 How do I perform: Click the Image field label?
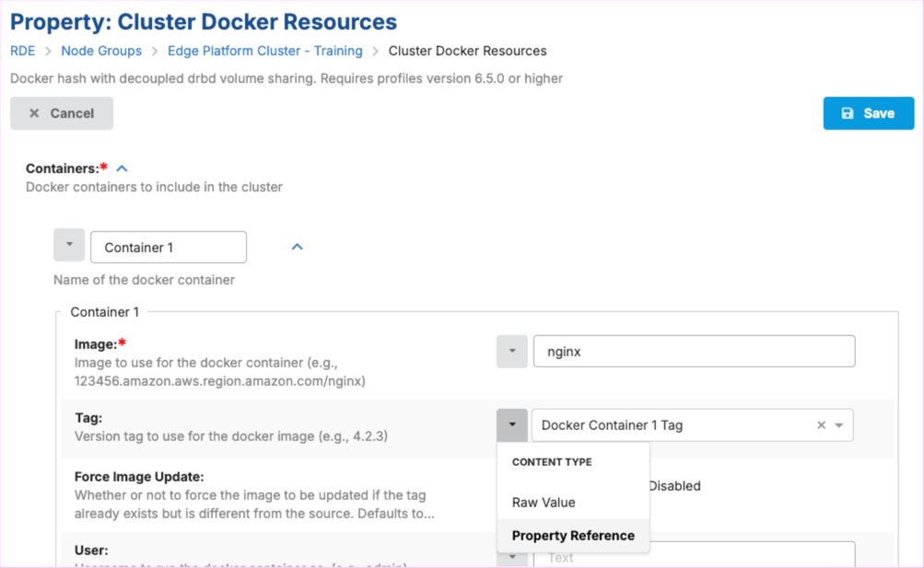point(96,343)
